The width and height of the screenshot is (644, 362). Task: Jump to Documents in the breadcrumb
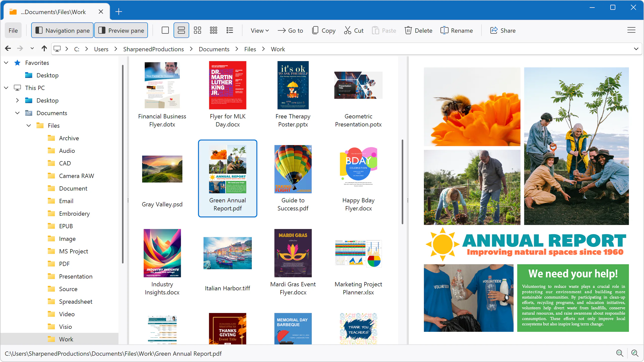tap(214, 49)
